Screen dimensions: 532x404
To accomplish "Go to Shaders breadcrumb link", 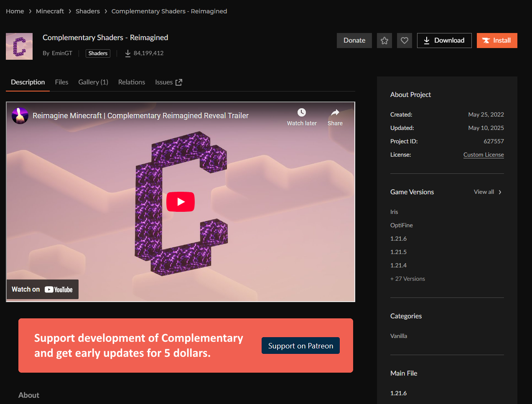I will pos(88,11).
